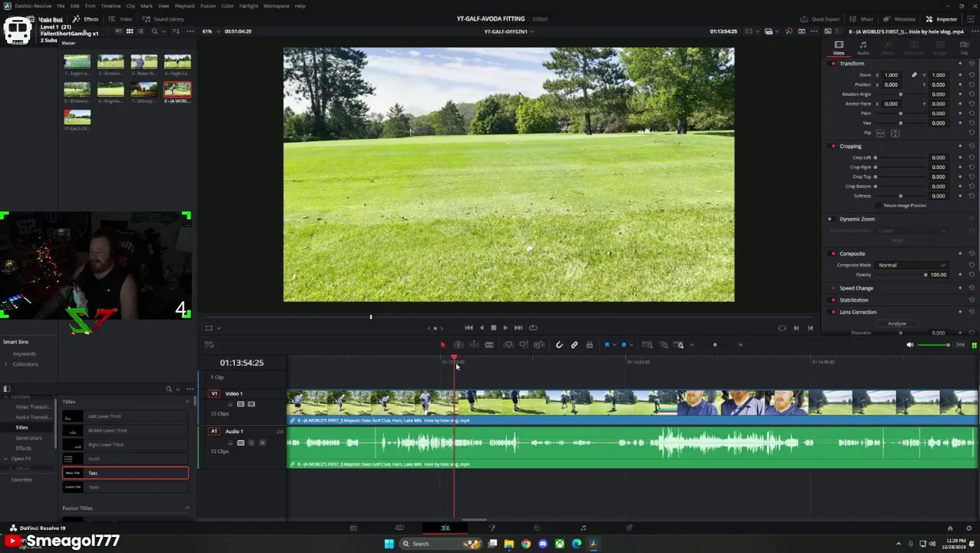Enable the Dynamic Zoom section
The image size is (980, 553).
(830, 219)
